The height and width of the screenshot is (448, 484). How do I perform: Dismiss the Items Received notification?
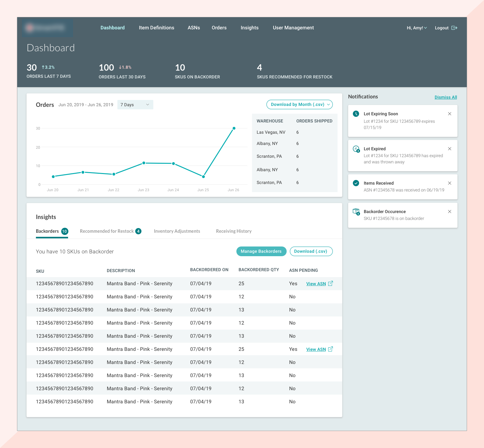point(450,183)
